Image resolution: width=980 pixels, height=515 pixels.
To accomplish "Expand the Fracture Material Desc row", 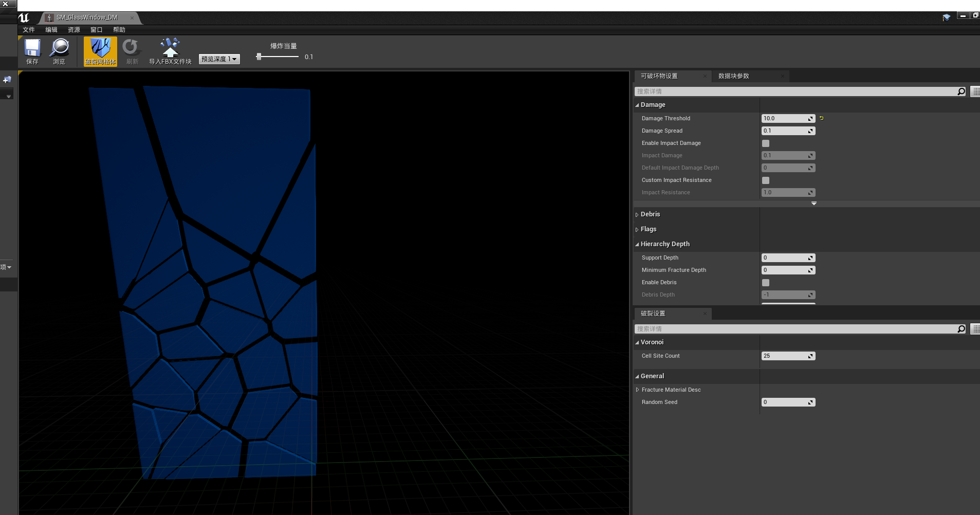I will click(638, 389).
